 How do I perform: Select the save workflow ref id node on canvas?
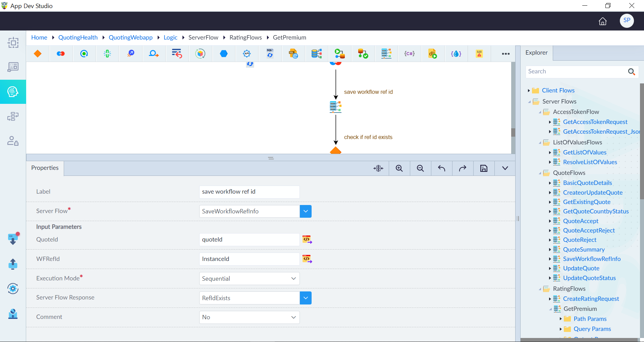[335, 107]
